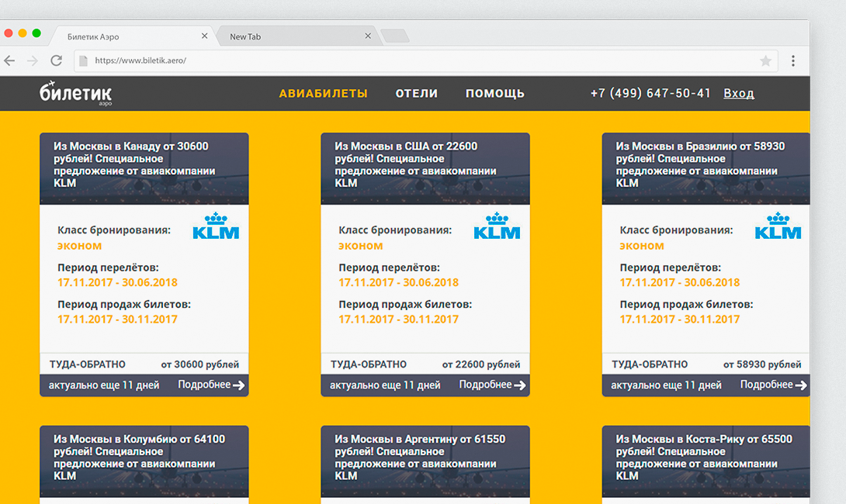The image size is (846, 504).
Task: Open the Авиабилеты menu item
Action: [323, 93]
